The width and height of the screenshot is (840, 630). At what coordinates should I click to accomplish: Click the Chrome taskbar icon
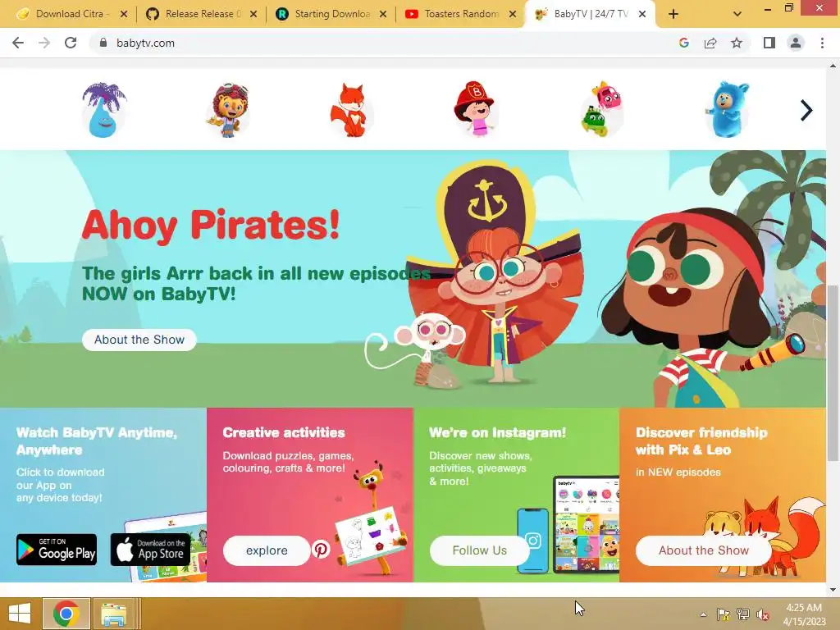[66, 614]
